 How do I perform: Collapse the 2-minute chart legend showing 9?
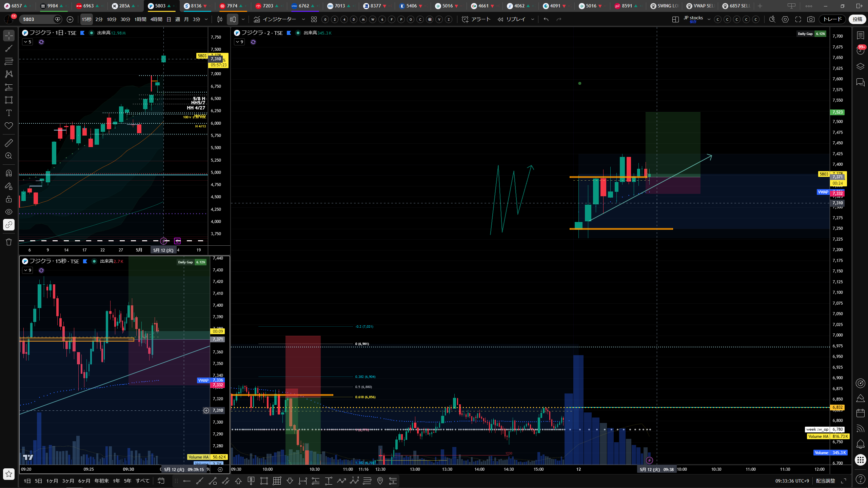tap(239, 42)
